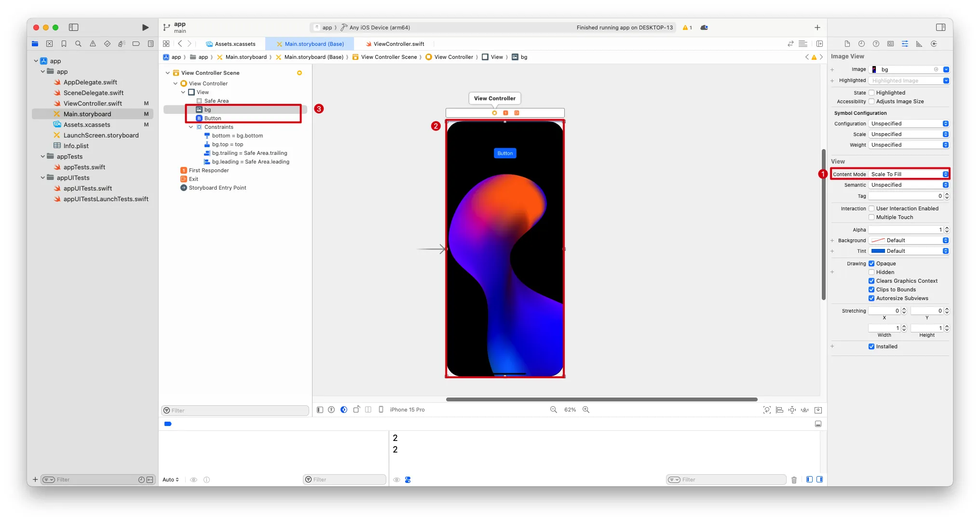Select the blue Button on the canvas
This screenshot has width=980, height=522.
[505, 153]
